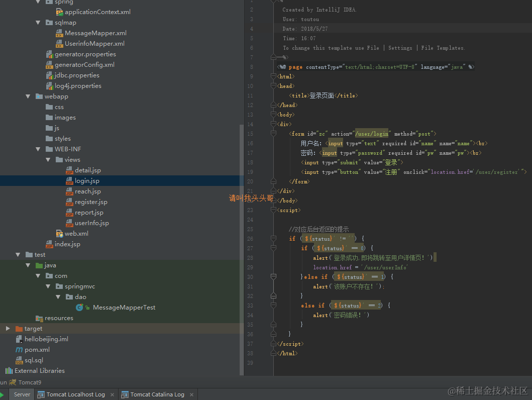Click hellobeijing.iml file icon
The width and height of the screenshot is (532, 400).
pos(19,339)
